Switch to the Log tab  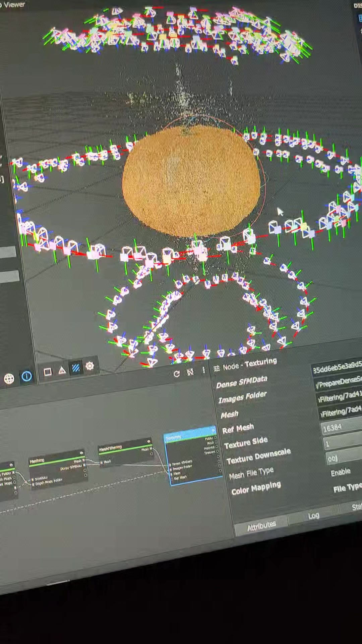(x=314, y=516)
